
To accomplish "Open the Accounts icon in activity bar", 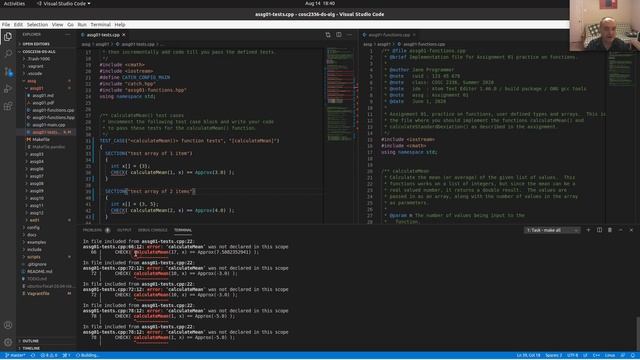I will 8,325.
